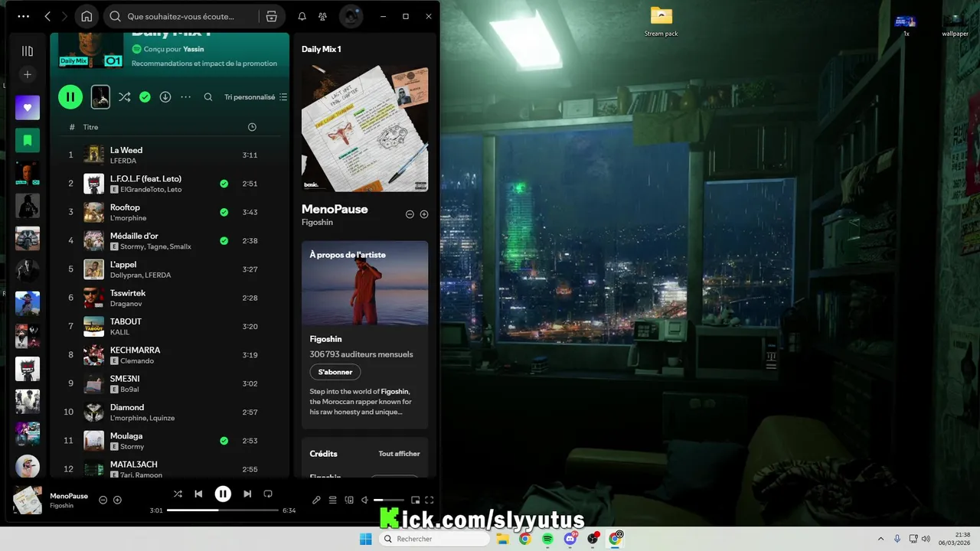Open the playlist's more options menu
Image resolution: width=980 pixels, height=551 pixels.
click(x=185, y=97)
